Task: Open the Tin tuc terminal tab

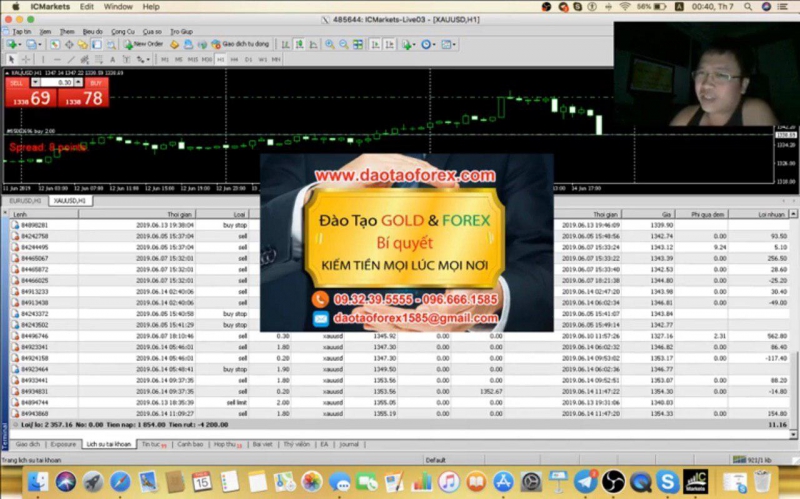Action: 154,444
